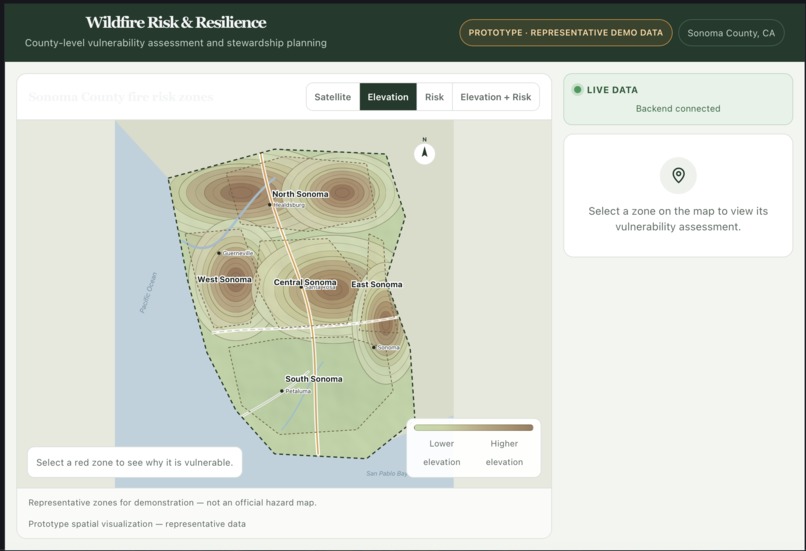Click the County-level vulnerability assessment subtitle

(176, 43)
